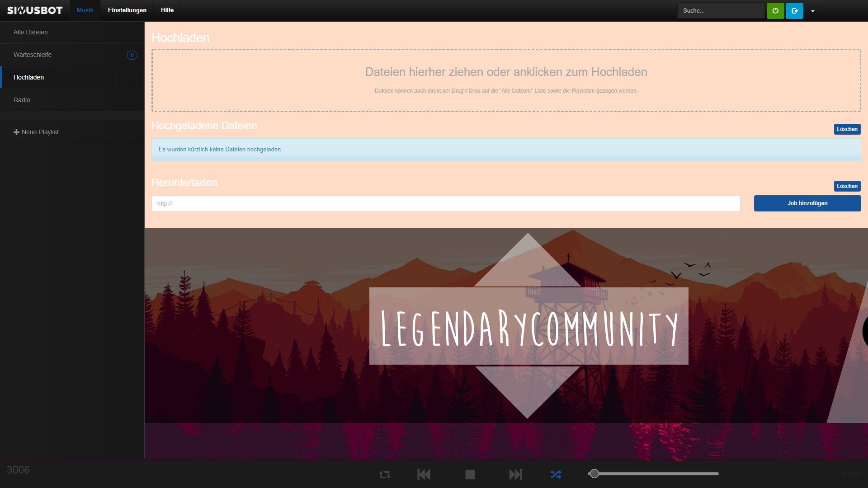The width and height of the screenshot is (868, 488).
Task: Click Löschen beside Herunterladen
Action: coord(847,186)
